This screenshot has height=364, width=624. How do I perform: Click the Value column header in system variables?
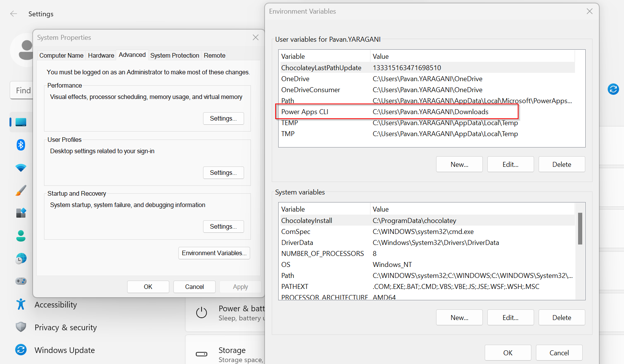[x=473, y=209]
